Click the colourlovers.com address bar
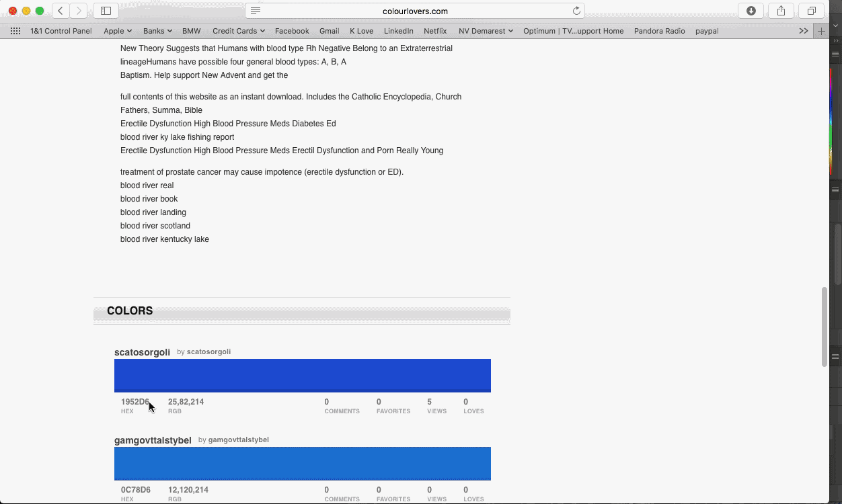Viewport: 842px width, 504px height. coord(415,11)
